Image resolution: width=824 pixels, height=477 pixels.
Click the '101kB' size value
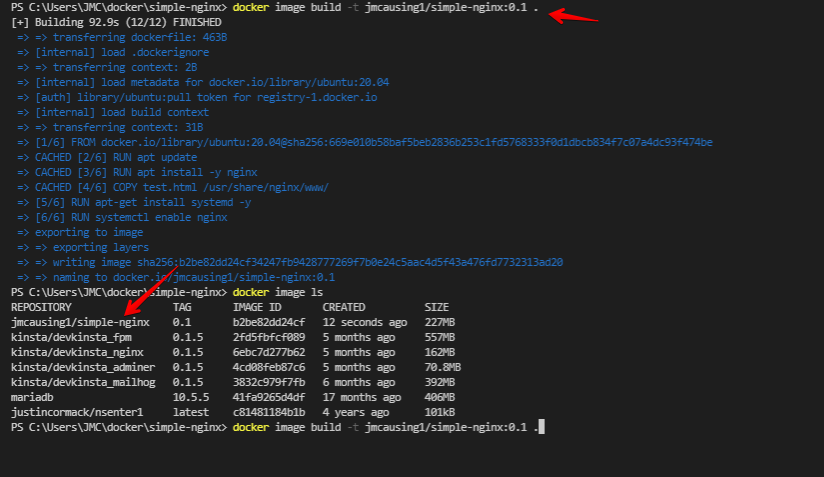pyautogui.click(x=440, y=412)
